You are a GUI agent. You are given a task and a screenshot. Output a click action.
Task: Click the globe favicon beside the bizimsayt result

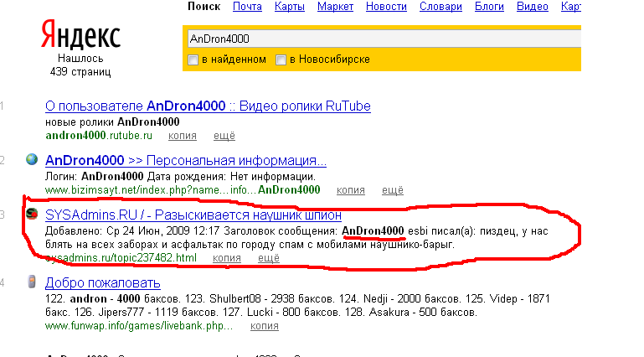tap(32, 159)
